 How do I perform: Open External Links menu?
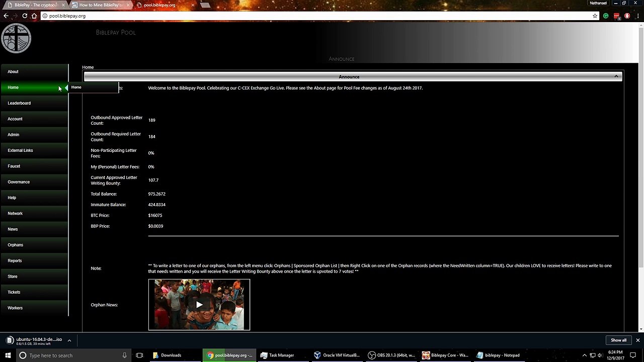[x=34, y=150]
